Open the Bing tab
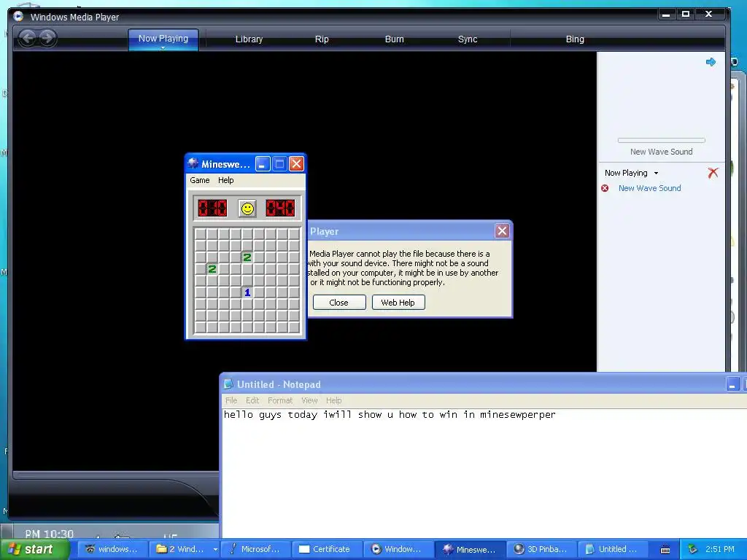This screenshot has height=560, width=747. 575,39
